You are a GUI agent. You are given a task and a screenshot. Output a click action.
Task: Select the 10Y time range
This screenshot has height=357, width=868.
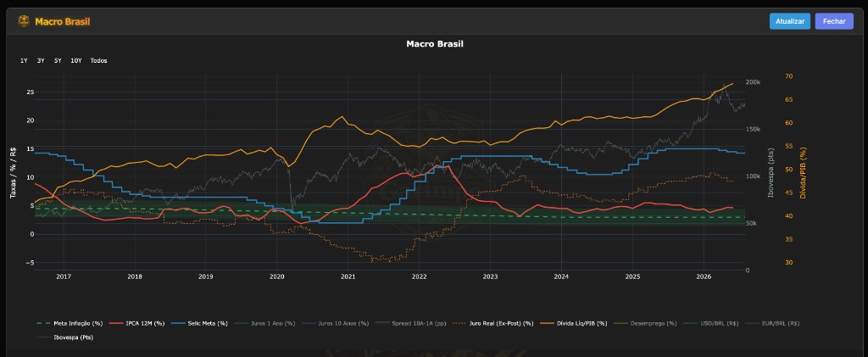pyautogui.click(x=75, y=61)
